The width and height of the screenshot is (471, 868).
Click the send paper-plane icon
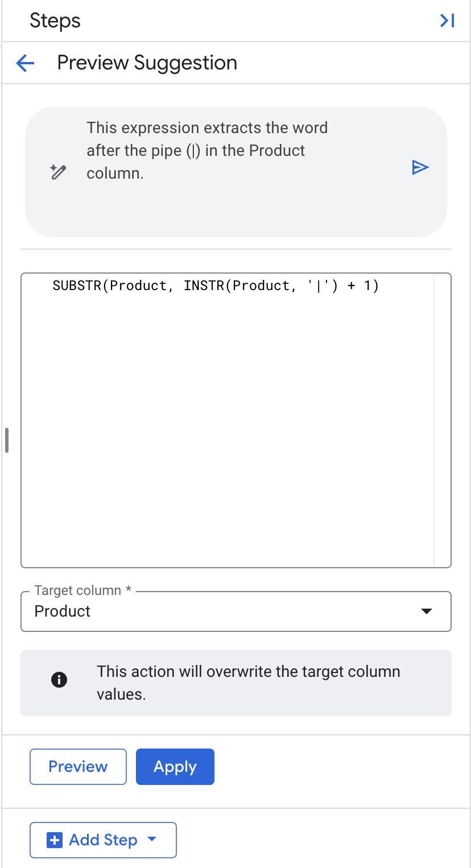click(x=420, y=167)
